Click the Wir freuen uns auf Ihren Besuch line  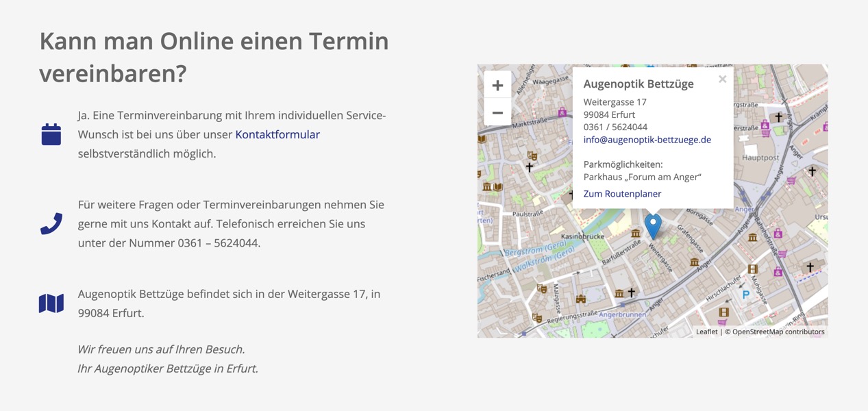click(x=161, y=349)
